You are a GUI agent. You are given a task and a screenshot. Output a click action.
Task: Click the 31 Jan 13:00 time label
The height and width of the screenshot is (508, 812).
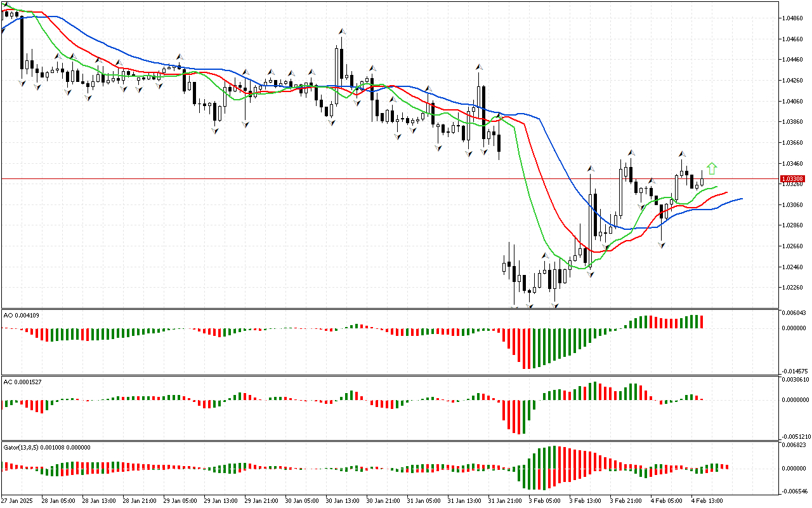(x=463, y=501)
